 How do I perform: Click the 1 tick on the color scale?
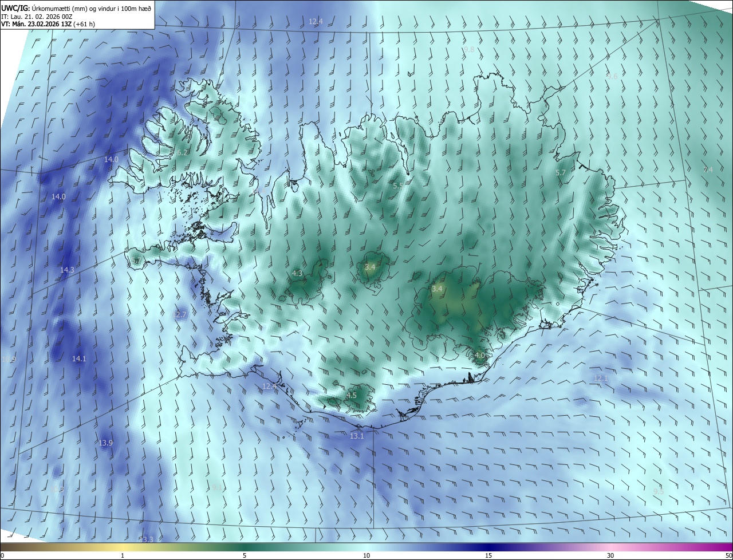coord(123,555)
